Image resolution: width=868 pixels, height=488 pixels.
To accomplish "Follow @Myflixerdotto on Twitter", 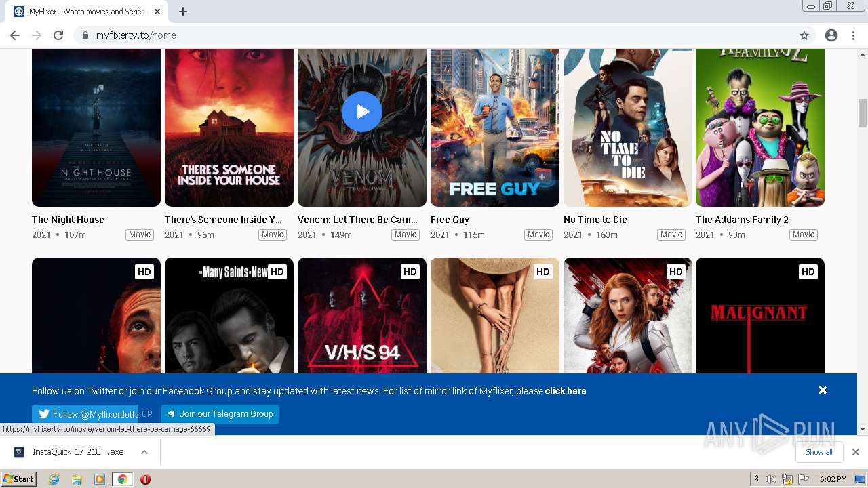I will pos(85,414).
